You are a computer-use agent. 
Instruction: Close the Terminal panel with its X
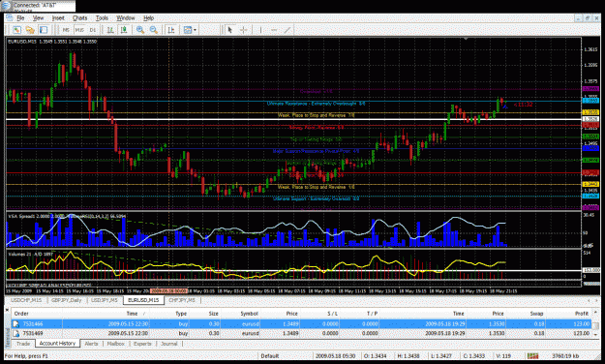[7, 310]
